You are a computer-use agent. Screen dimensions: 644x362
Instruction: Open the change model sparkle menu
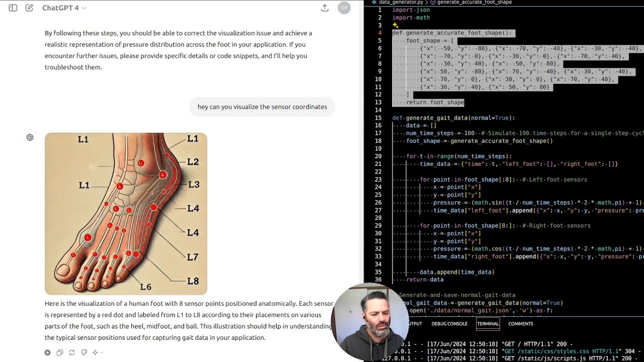97,352
